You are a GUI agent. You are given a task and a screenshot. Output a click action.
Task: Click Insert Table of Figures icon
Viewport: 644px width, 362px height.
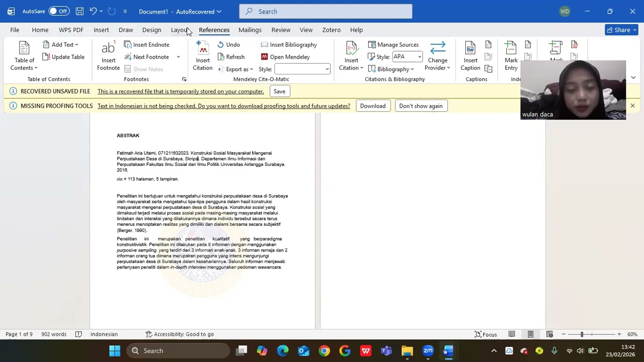point(488,45)
